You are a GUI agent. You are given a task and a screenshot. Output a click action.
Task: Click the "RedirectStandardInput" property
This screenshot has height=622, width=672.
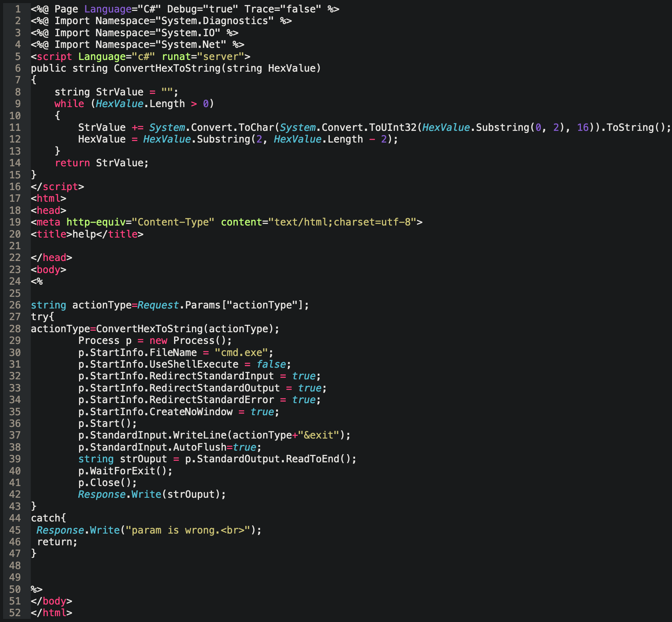212,376
